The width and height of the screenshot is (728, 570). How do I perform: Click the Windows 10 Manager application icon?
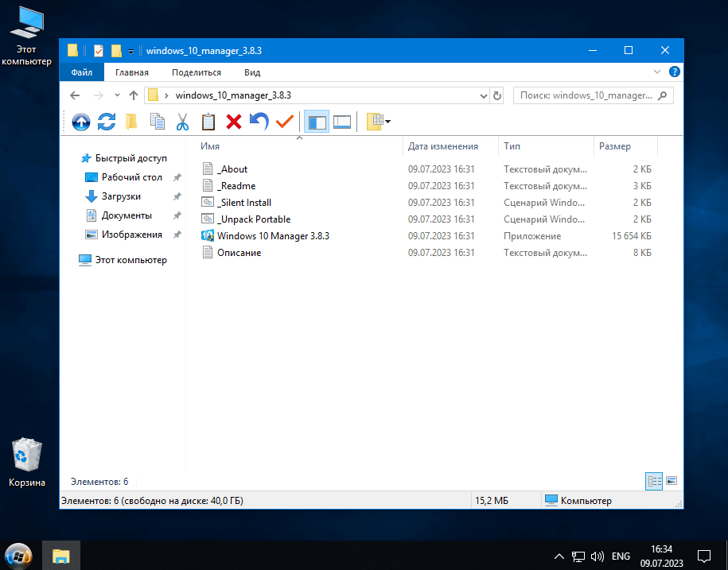(x=208, y=235)
